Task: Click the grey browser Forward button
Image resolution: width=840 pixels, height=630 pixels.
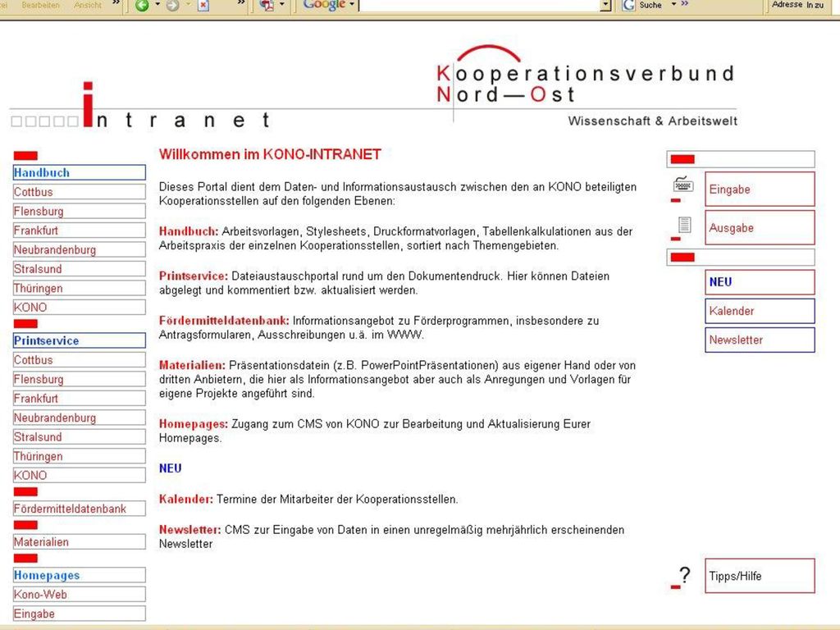Action: (172, 6)
